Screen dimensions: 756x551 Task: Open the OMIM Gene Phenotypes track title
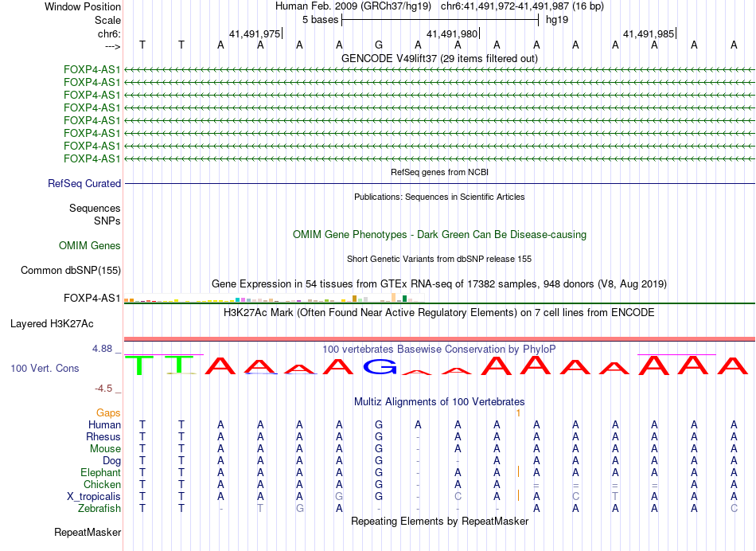tap(439, 234)
